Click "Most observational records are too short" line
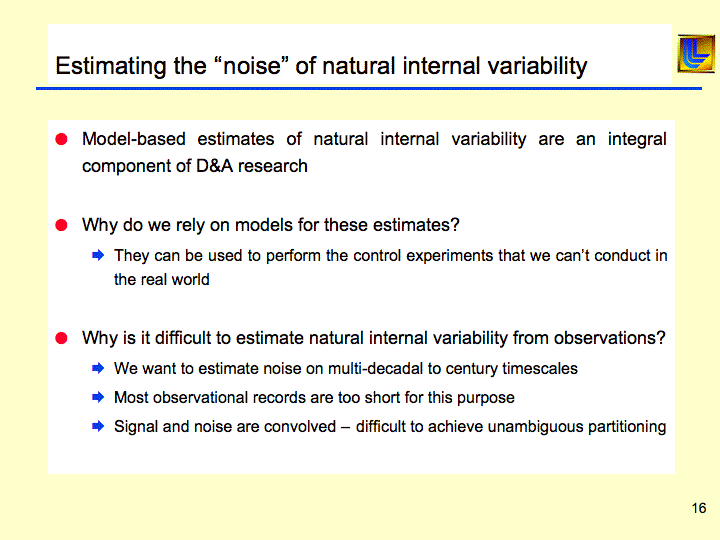This screenshot has width=720, height=540. [x=314, y=397]
